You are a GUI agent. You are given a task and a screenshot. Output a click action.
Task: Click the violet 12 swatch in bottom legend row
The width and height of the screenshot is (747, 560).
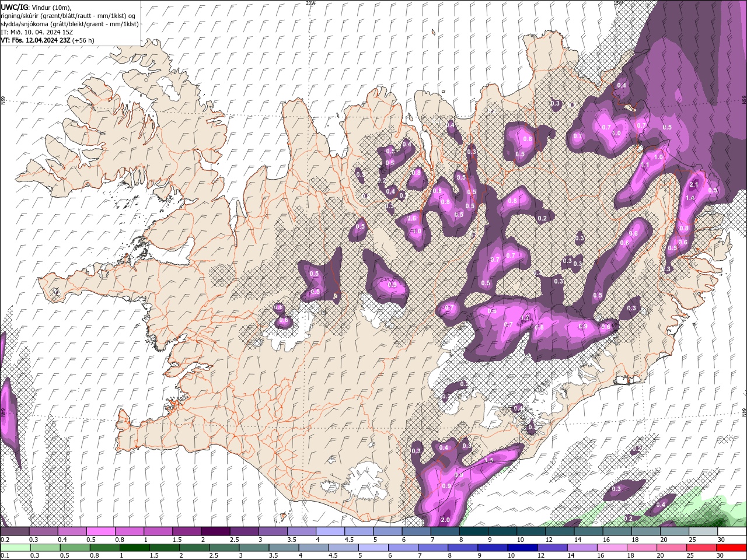(x=553, y=548)
